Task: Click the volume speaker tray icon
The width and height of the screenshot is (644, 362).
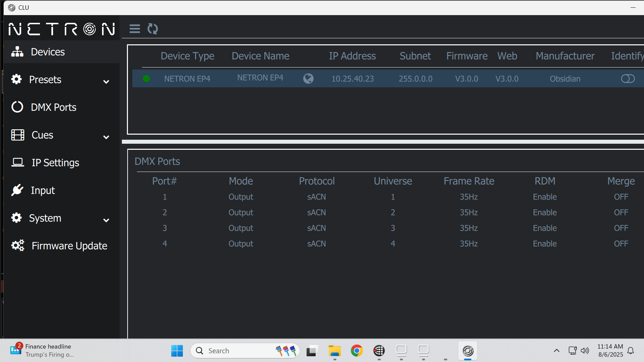Action: 585,351
